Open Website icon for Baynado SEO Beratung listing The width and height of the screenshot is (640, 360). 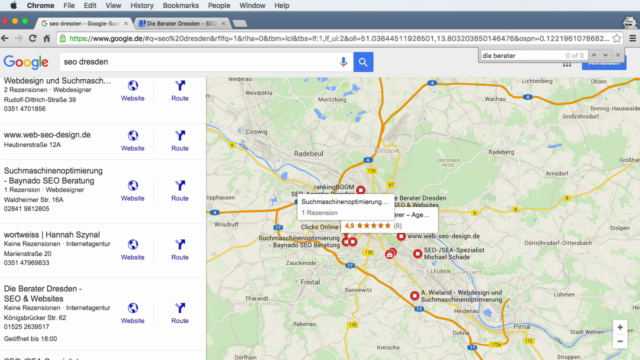133,191
